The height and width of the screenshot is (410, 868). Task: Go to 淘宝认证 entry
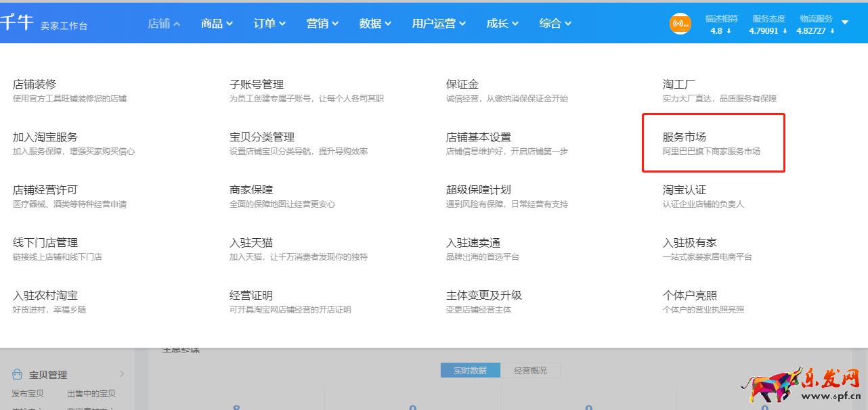[x=685, y=190]
